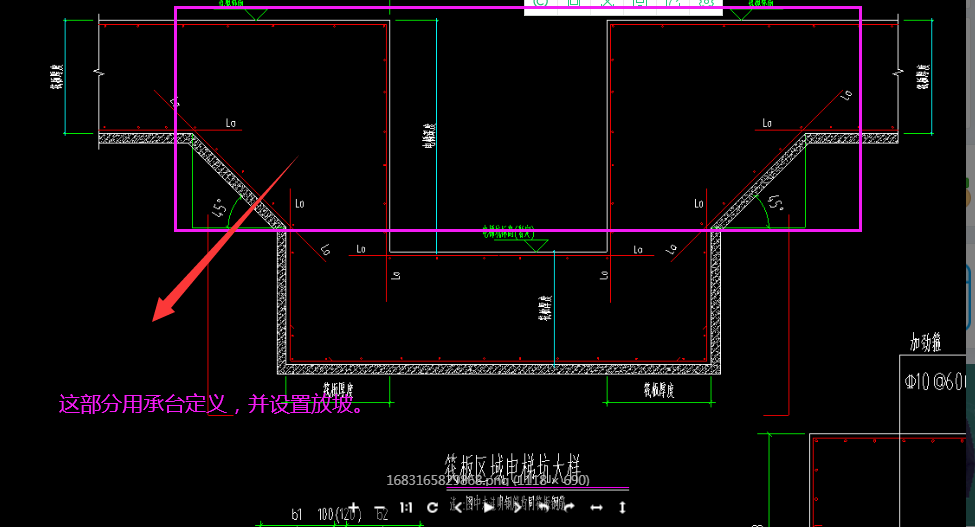Image resolution: width=975 pixels, height=527 pixels.
Task: Go to the previous image
Action: pos(460,508)
